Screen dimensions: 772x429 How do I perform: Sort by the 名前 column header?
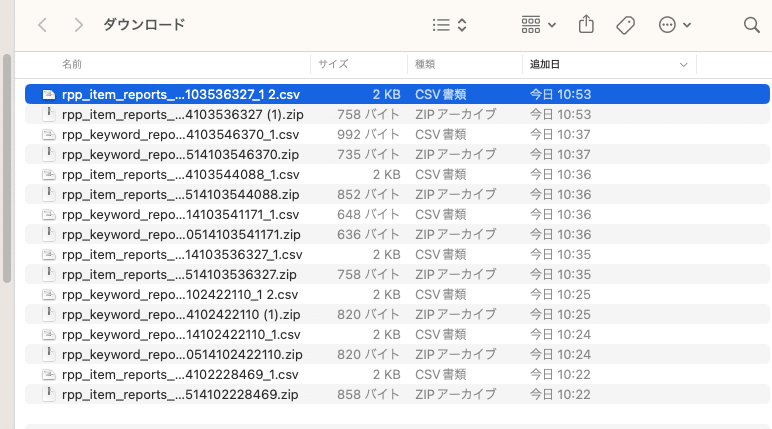tap(72, 64)
